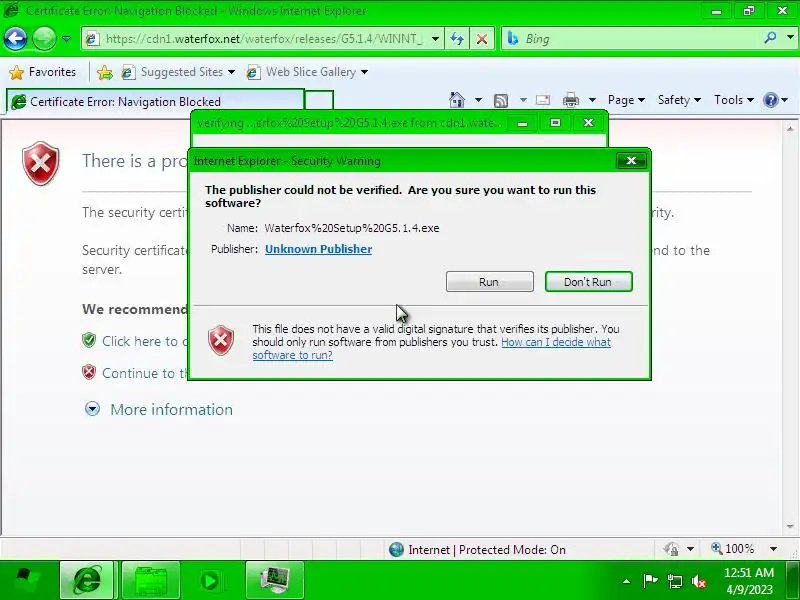Viewport: 800px width, 600px height.
Task: Click the computer monitor taskbar icon
Action: tap(274, 580)
